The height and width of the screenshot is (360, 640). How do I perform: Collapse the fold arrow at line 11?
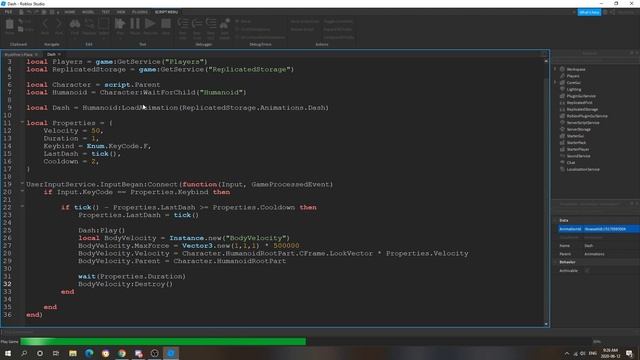(22, 122)
